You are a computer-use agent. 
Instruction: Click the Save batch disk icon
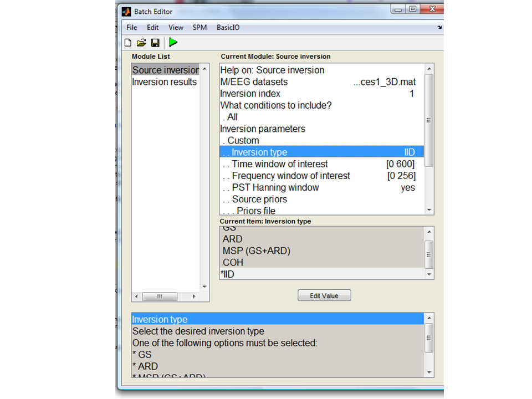point(155,43)
